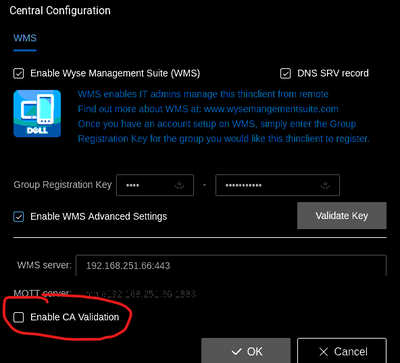Disable the Enable WMS Advanced Settings checkbox

(x=18, y=217)
